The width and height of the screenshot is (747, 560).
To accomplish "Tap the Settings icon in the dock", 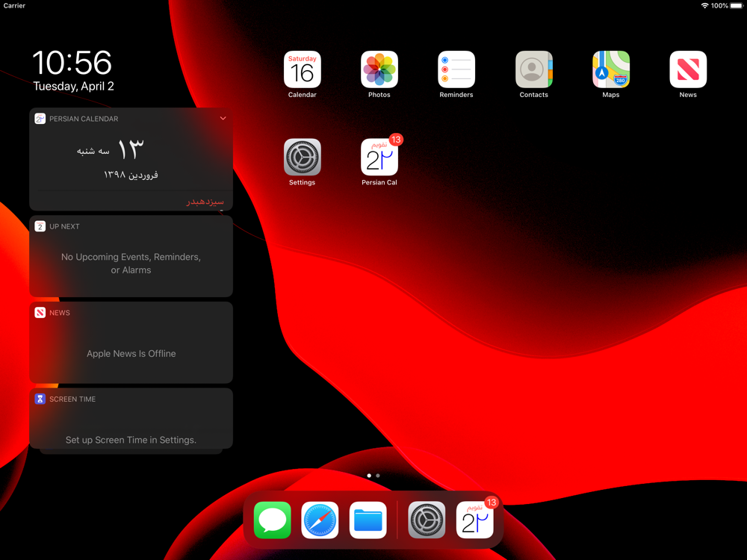I will 427,520.
